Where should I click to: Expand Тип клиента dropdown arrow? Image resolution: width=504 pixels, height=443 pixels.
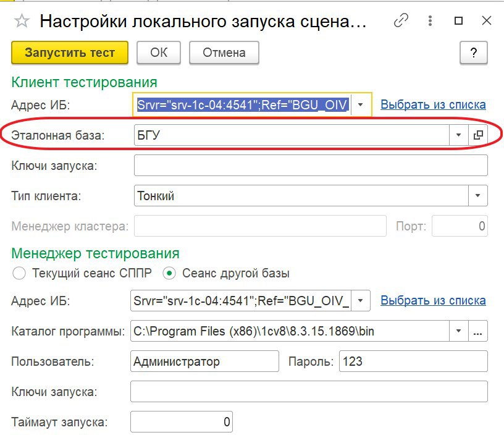click(478, 195)
